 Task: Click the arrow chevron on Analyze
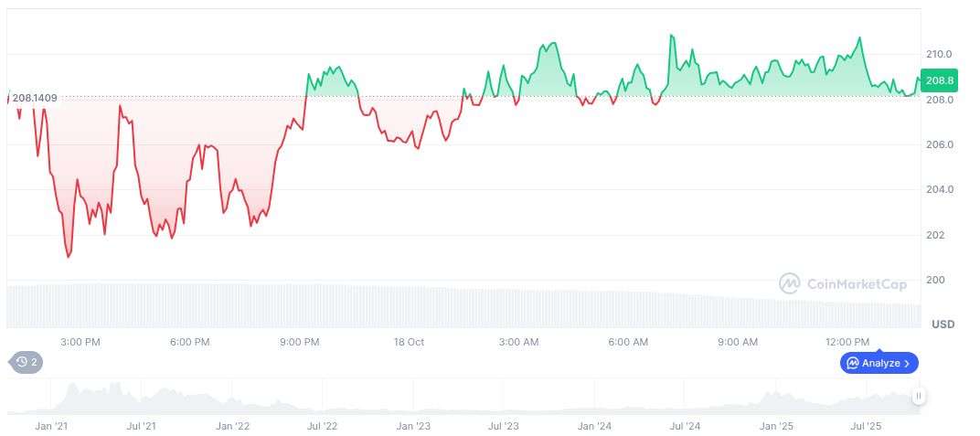[906, 363]
